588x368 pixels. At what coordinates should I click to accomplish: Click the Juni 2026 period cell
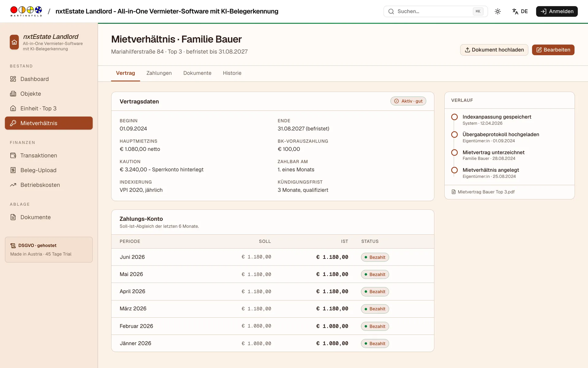[132, 257]
